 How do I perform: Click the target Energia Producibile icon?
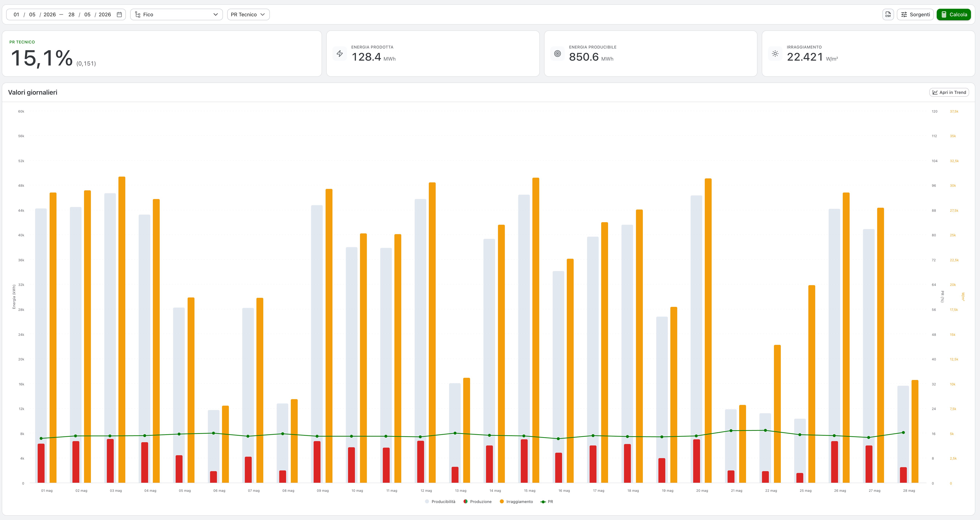pos(557,54)
